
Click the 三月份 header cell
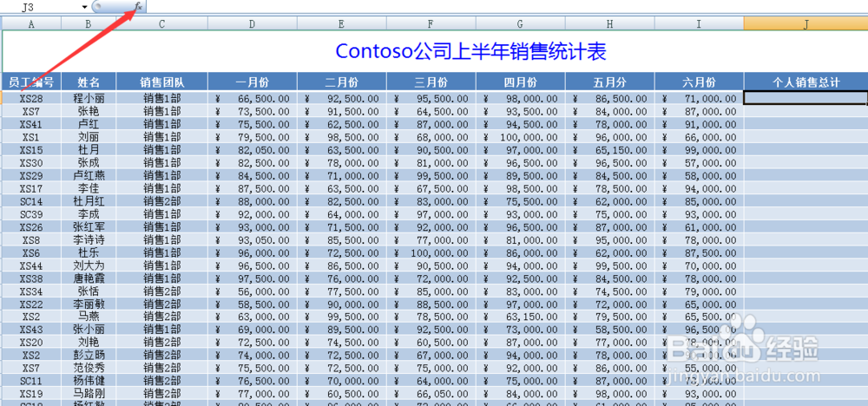431,82
